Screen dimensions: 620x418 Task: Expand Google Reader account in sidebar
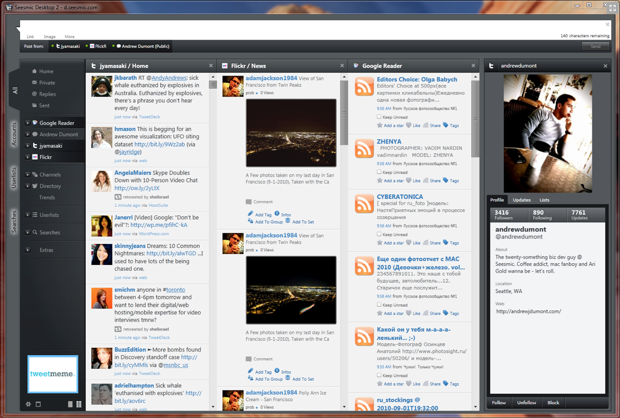pos(27,123)
